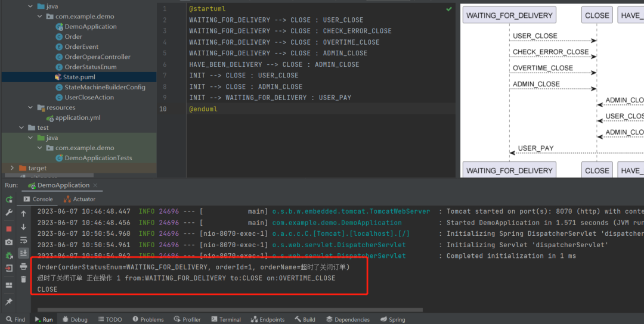The image size is (644, 324).
Task: Toggle soft-wrap in console output
Action: (23, 240)
